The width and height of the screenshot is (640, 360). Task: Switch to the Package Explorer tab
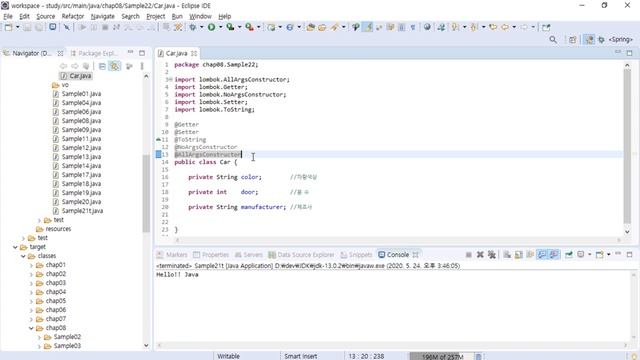tap(95, 53)
